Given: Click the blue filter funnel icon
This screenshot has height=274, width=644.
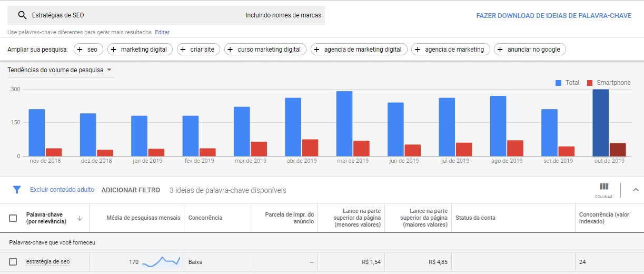Looking at the screenshot, I should point(17,190).
